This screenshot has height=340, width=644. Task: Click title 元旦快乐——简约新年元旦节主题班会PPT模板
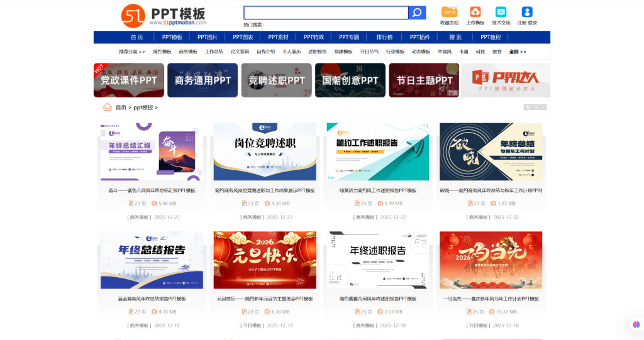tap(265, 299)
